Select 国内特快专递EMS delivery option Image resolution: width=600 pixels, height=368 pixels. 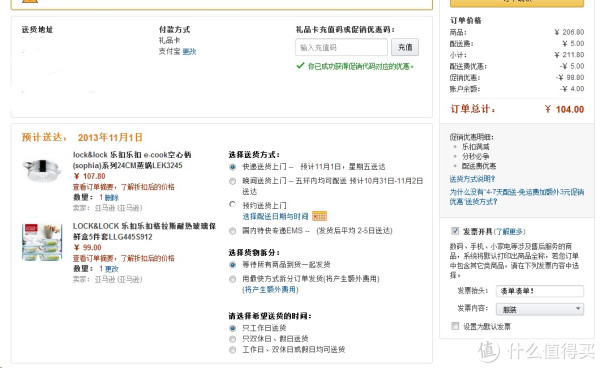tap(232, 231)
